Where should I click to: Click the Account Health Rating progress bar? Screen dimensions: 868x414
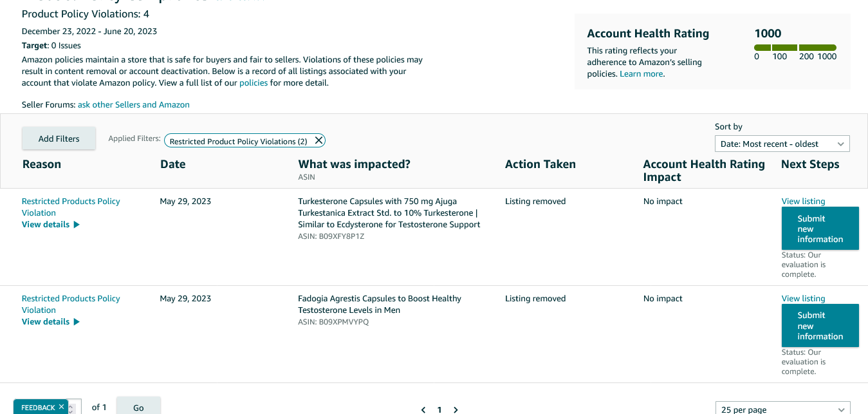coord(795,48)
